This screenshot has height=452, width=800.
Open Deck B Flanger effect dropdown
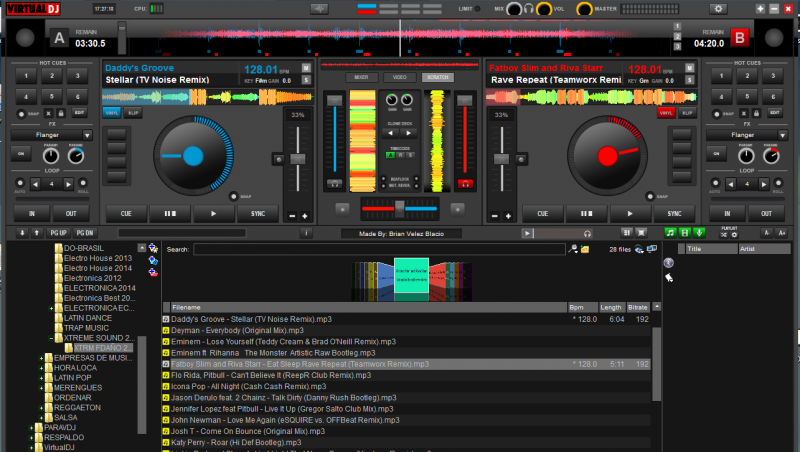pyautogui.click(x=783, y=135)
